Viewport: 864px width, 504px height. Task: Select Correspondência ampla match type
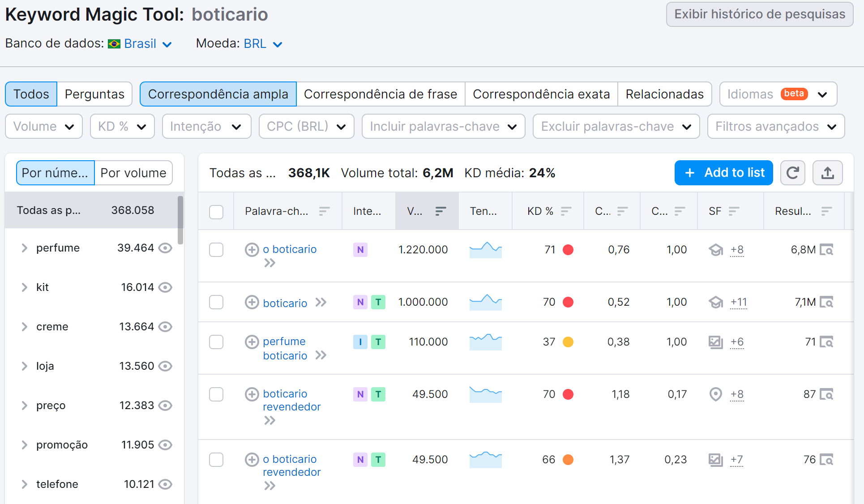pyautogui.click(x=218, y=94)
